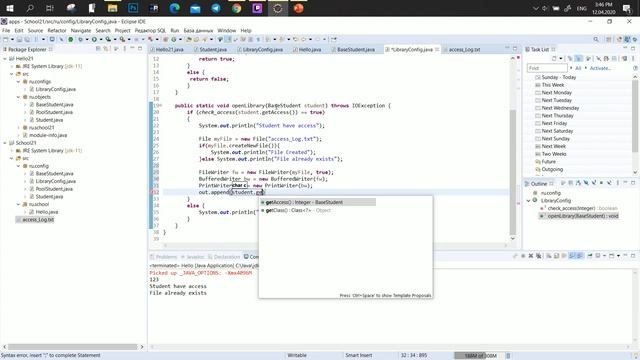Image resolution: width=640 pixels, height=360 pixels.
Task: Toggle Link with Editor in Package Explorer
Action: coord(105,49)
